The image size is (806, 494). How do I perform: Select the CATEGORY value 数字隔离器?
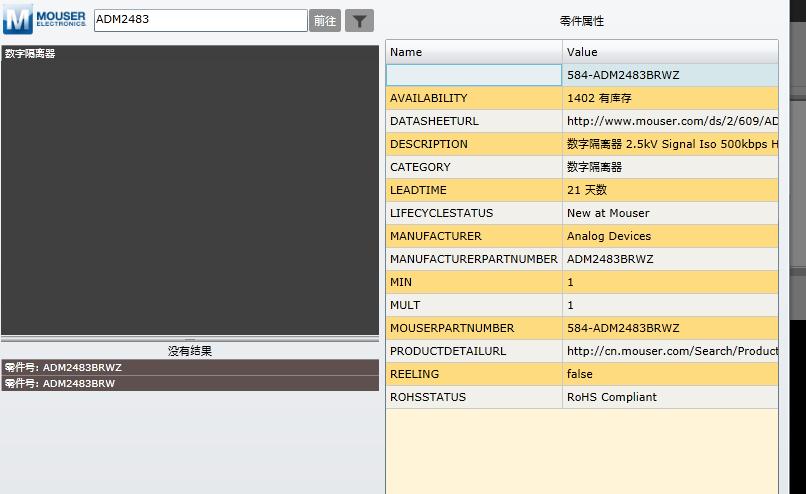pos(670,167)
